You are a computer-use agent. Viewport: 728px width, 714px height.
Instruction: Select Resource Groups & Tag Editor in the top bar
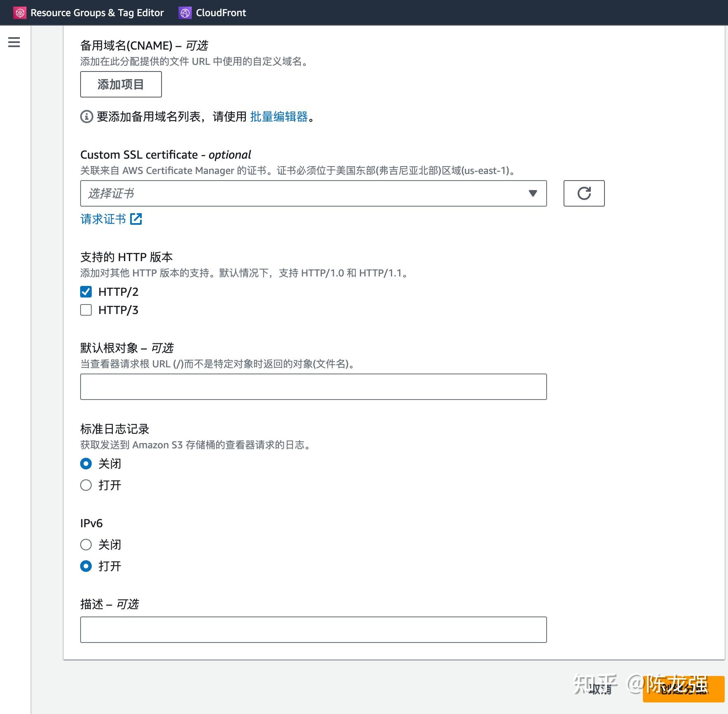(x=98, y=12)
